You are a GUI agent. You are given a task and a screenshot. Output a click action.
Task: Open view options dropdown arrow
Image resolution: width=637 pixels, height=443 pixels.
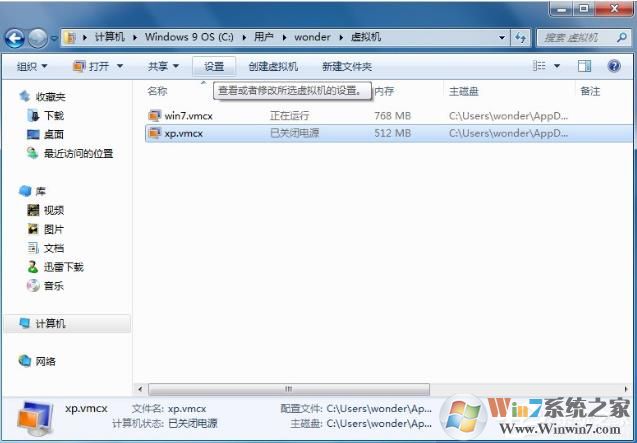[557, 66]
